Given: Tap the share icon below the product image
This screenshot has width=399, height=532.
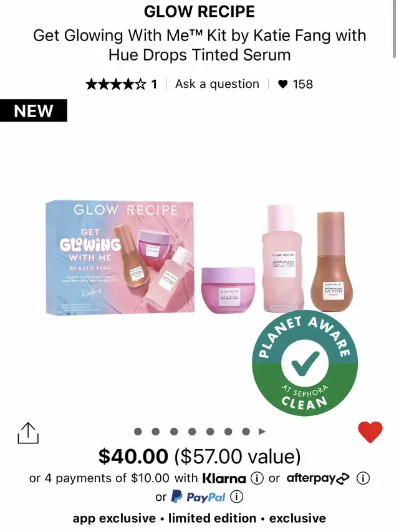Looking at the screenshot, I should (x=28, y=433).
